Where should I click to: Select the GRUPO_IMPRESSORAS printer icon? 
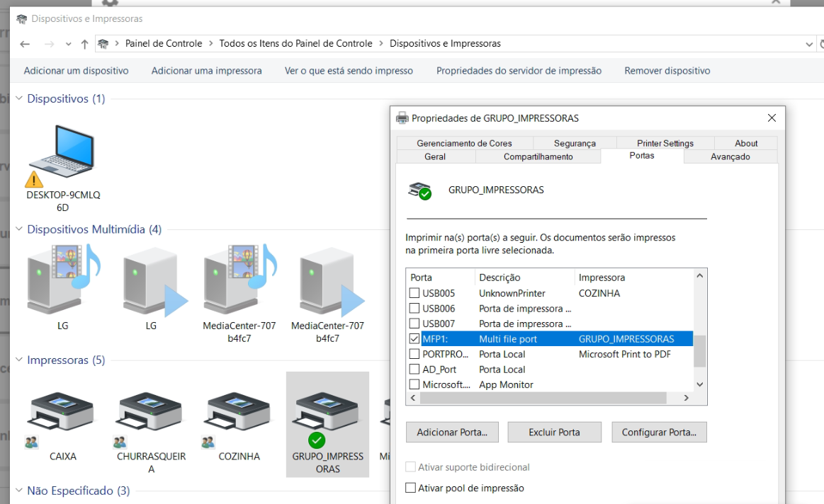327,411
